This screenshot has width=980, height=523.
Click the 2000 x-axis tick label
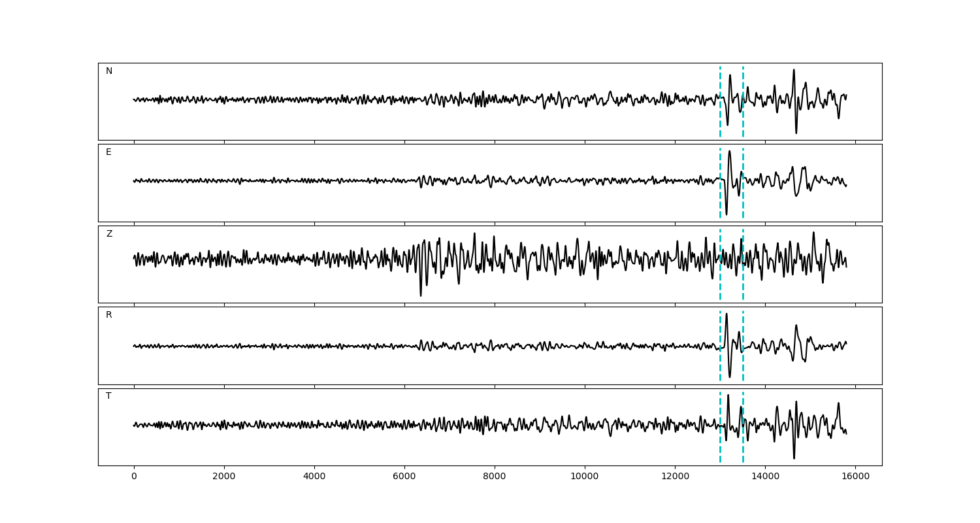coord(224,477)
